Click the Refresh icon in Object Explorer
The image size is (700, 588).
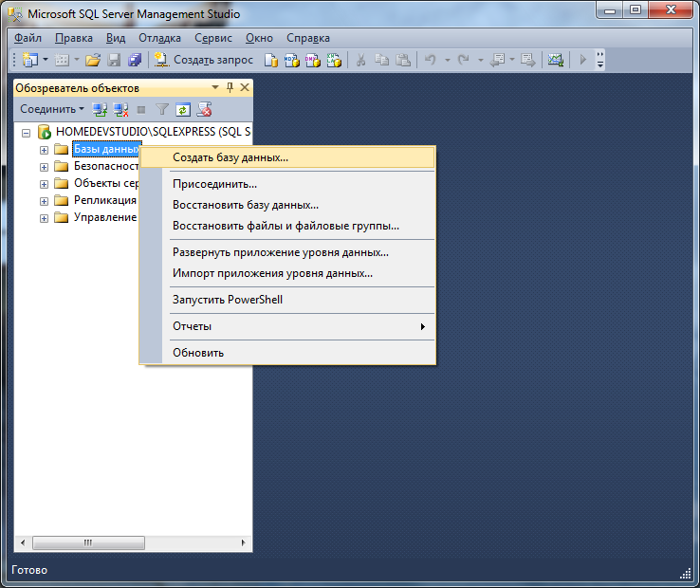click(x=183, y=109)
